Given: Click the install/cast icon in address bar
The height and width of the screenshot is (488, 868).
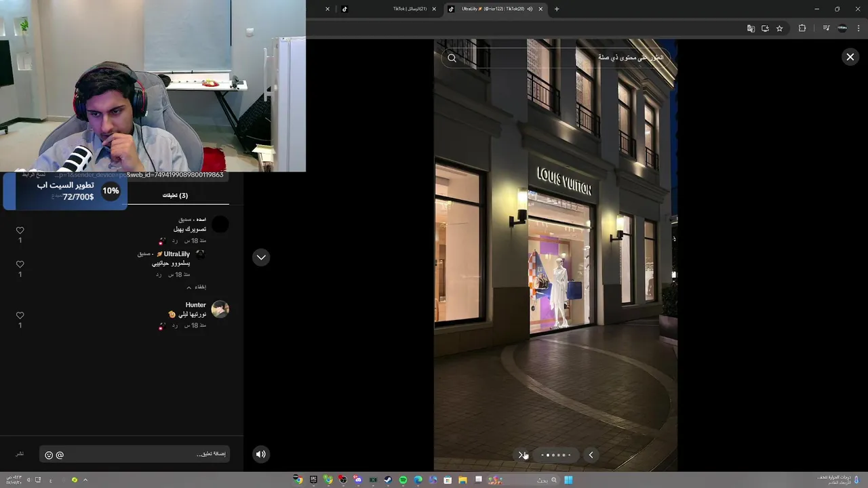Looking at the screenshot, I should [765, 28].
